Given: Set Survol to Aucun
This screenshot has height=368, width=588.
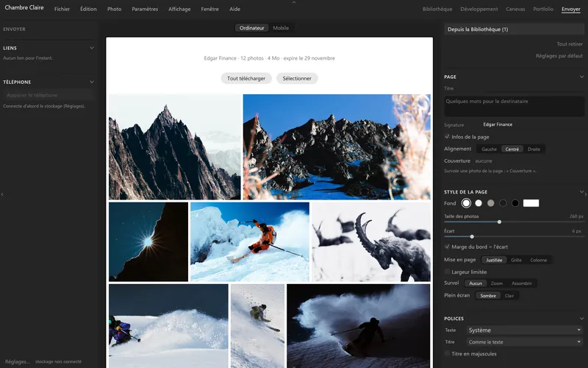Looking at the screenshot, I should [x=476, y=283].
